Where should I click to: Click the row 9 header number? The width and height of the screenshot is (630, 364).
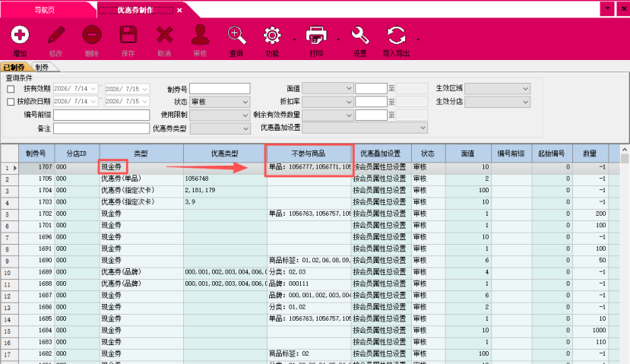click(9, 261)
